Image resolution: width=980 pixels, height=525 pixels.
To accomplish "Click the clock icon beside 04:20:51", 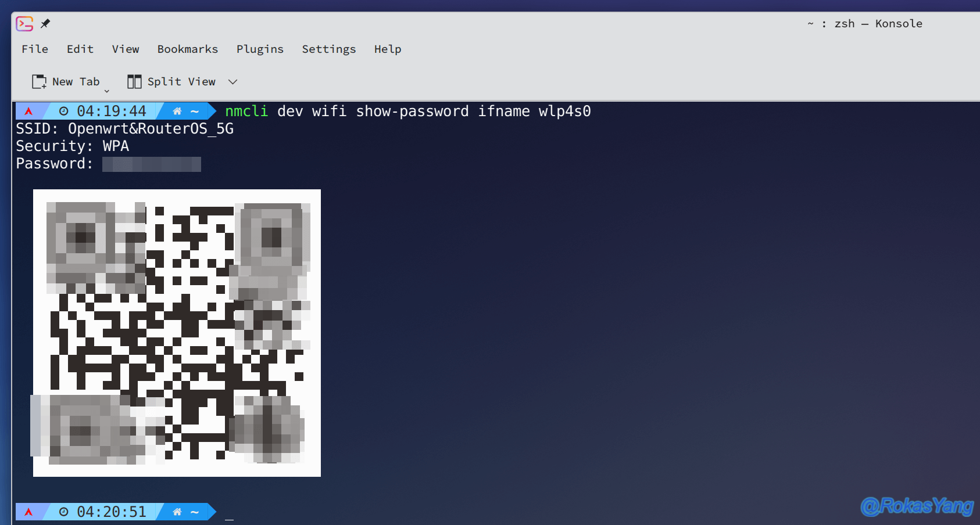I will [x=64, y=512].
